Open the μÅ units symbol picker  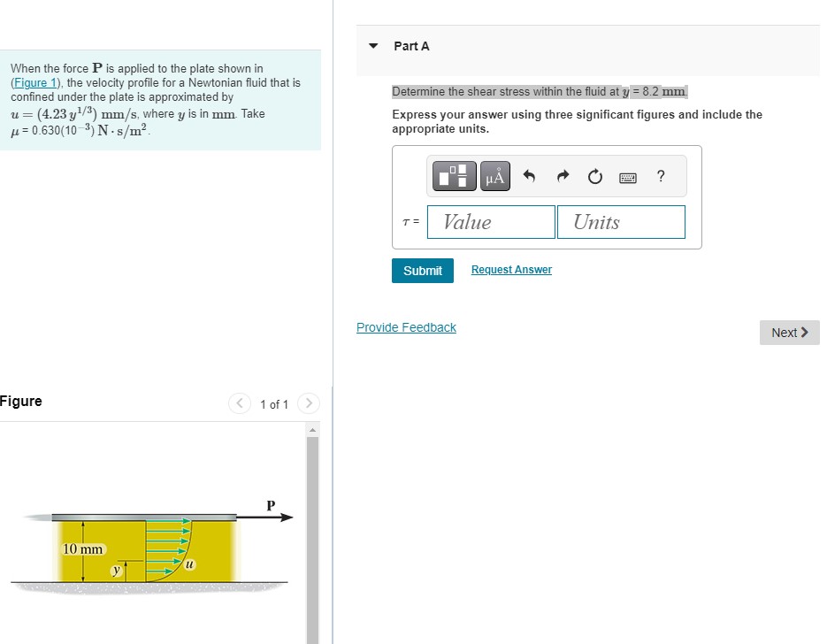494,175
